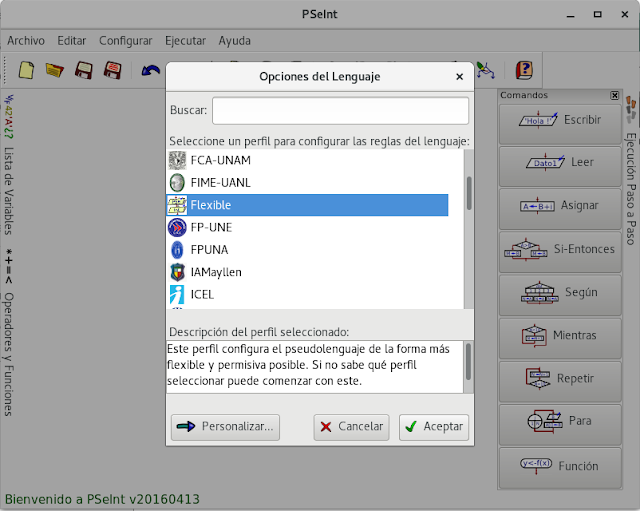Viewport: 640px width, 511px height.
Task: Click the flowchart diagram toolbar icon
Action: 485,70
